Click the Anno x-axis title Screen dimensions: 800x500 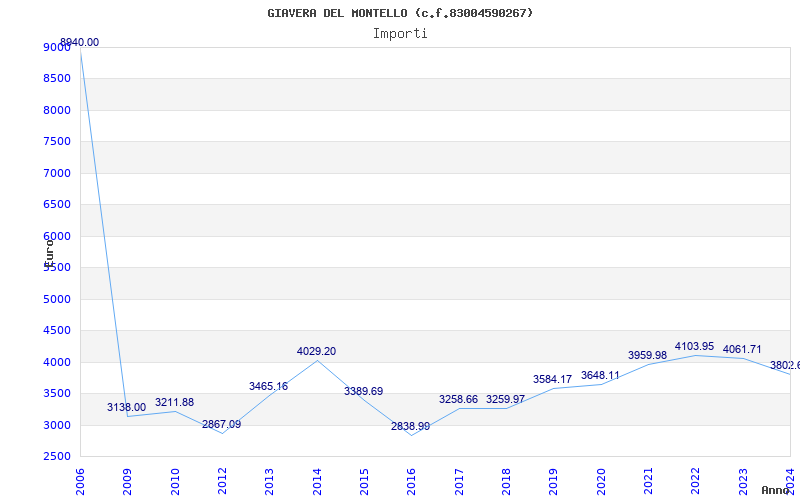point(775,490)
